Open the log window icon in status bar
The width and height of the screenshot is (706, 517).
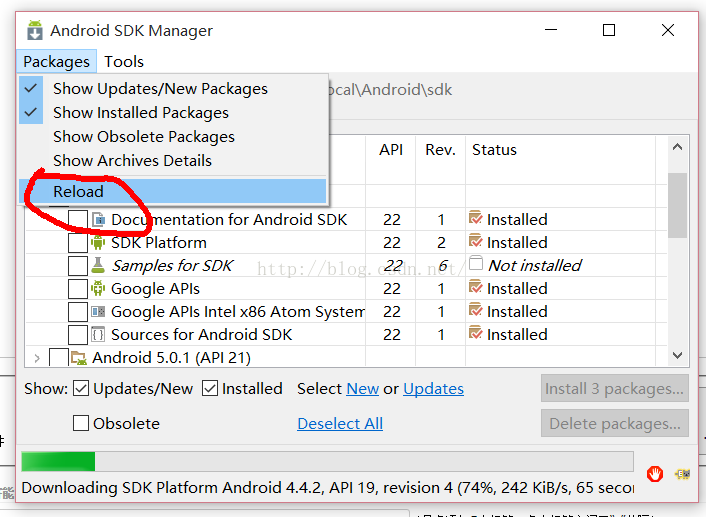point(683,474)
